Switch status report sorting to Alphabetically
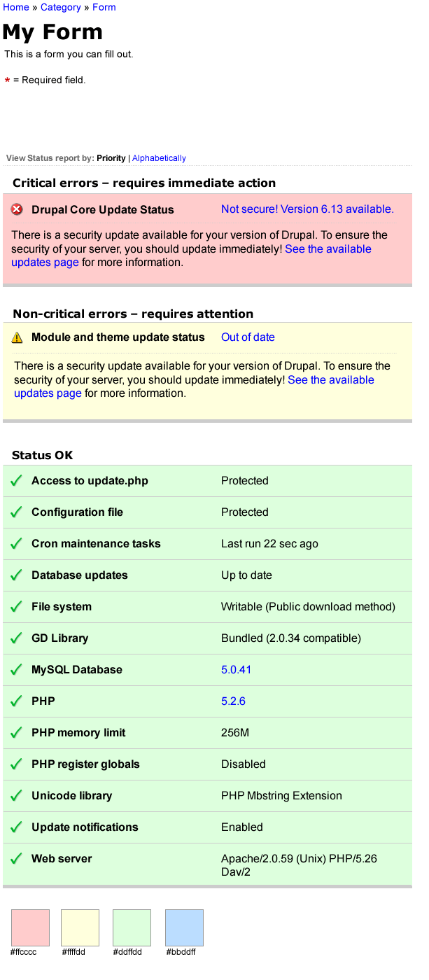Screen dimensions: 429x980 [159, 158]
